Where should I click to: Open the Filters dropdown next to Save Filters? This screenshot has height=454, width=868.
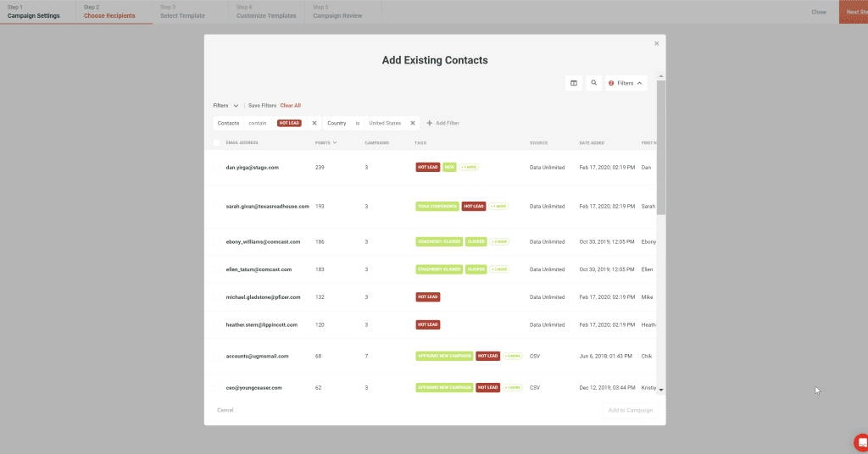tap(225, 106)
